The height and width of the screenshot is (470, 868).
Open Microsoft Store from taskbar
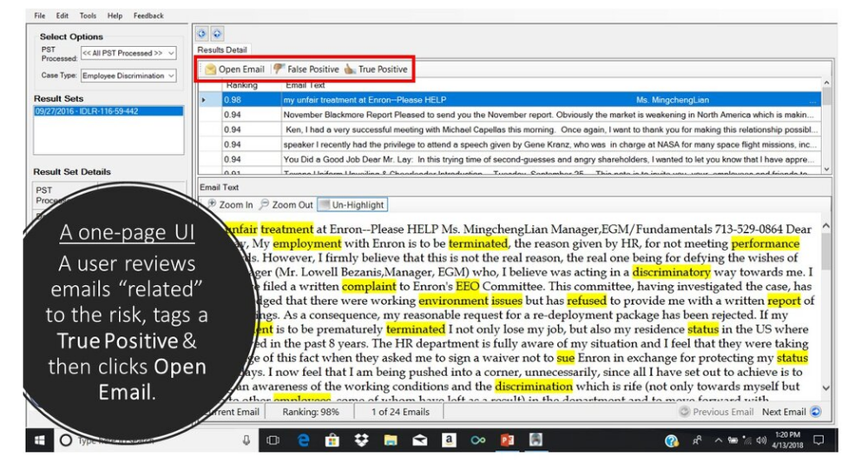point(332,440)
